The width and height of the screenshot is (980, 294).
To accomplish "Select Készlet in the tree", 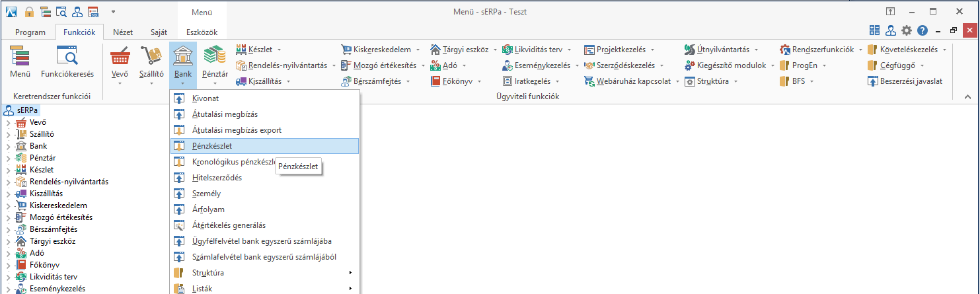I will (42, 170).
